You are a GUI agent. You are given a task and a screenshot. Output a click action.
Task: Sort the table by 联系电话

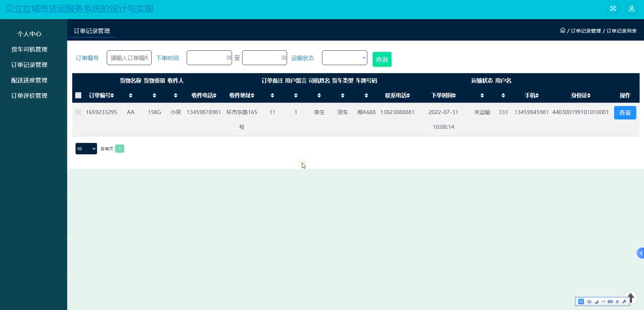coord(398,96)
